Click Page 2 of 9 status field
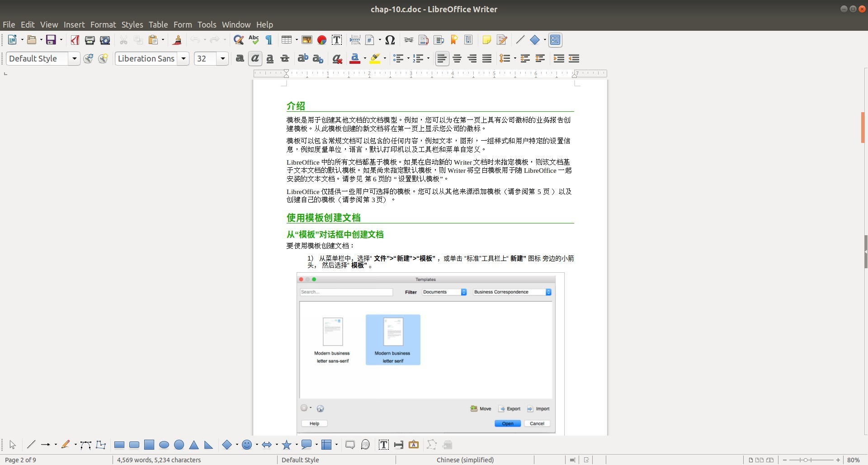This screenshot has width=868, height=465. pos(20,460)
